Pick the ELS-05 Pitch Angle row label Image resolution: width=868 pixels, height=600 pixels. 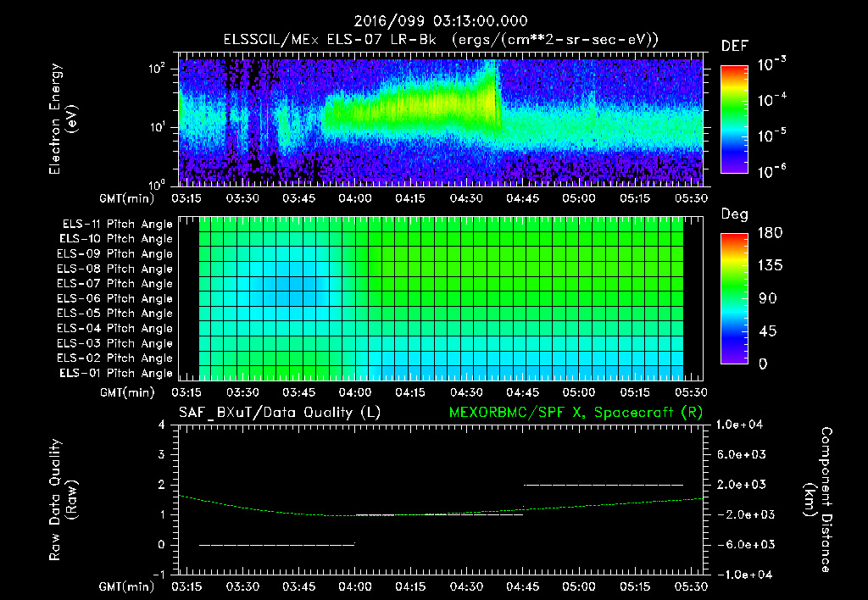tap(115, 314)
